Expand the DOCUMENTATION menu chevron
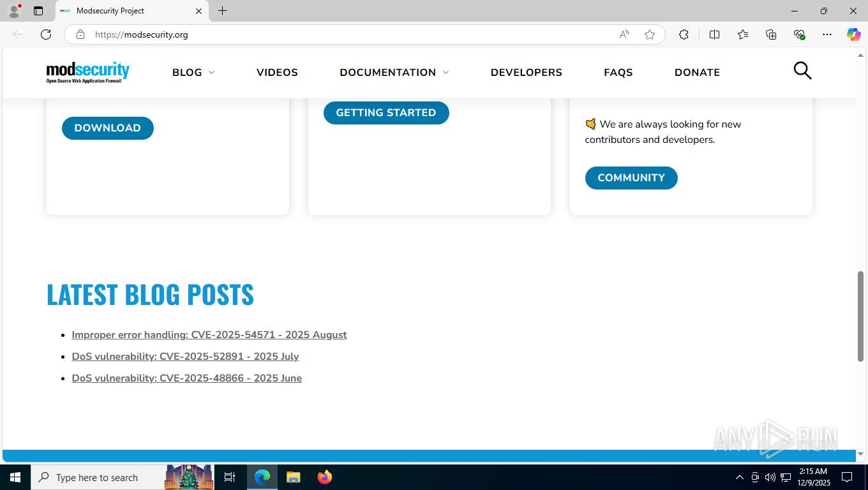 [445, 73]
